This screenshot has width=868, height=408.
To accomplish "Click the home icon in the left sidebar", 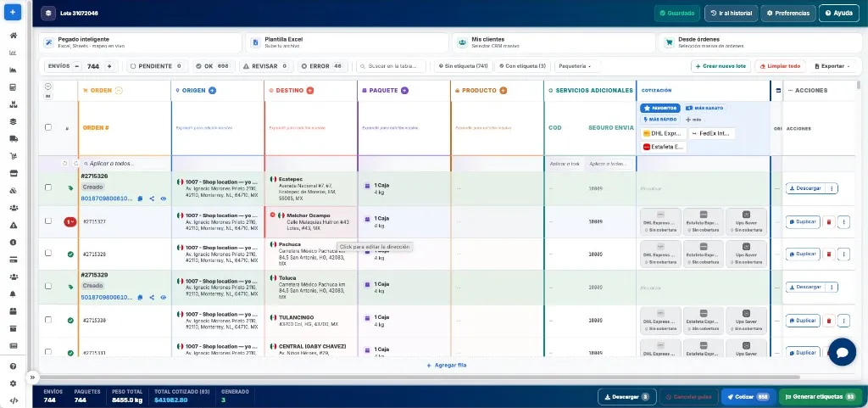I will (14, 36).
